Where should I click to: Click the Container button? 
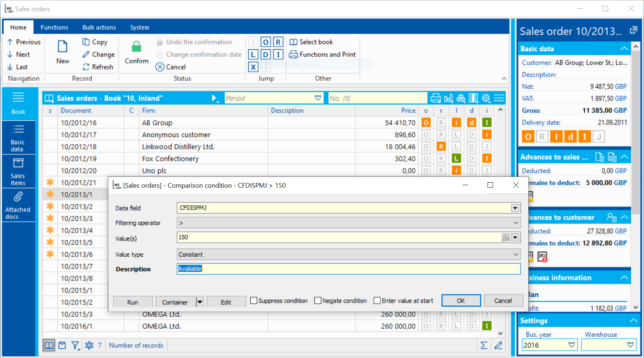coord(175,302)
